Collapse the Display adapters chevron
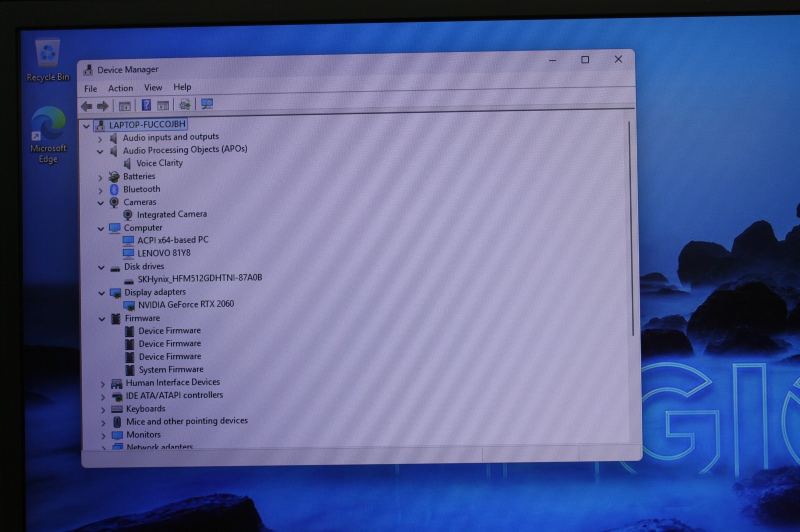 pyautogui.click(x=102, y=293)
